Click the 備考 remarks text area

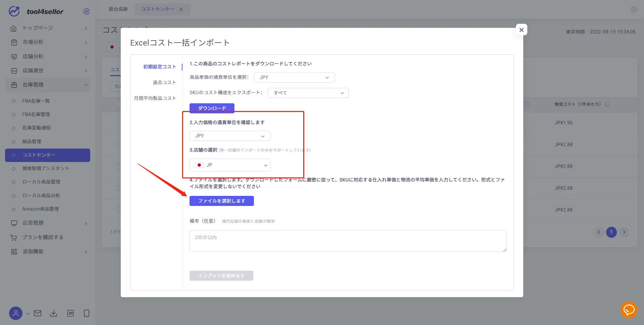(x=348, y=241)
